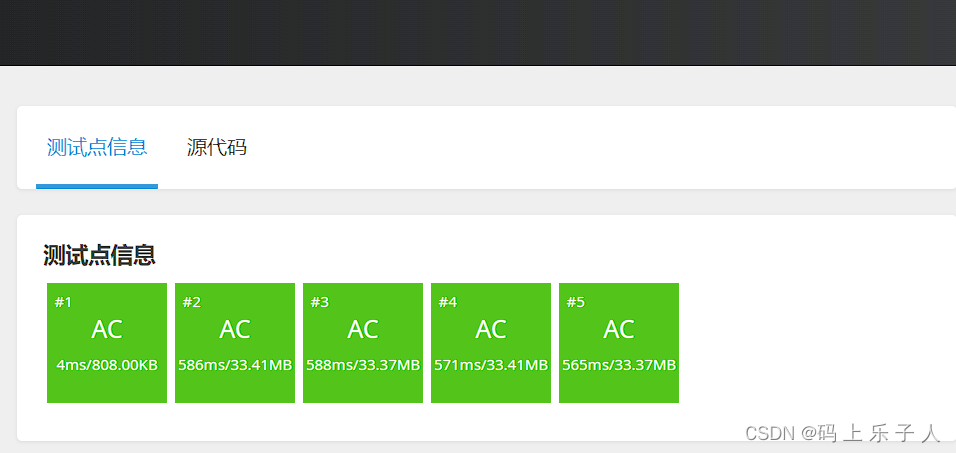
Task: Open the green test point #3 tile
Action: tap(363, 343)
